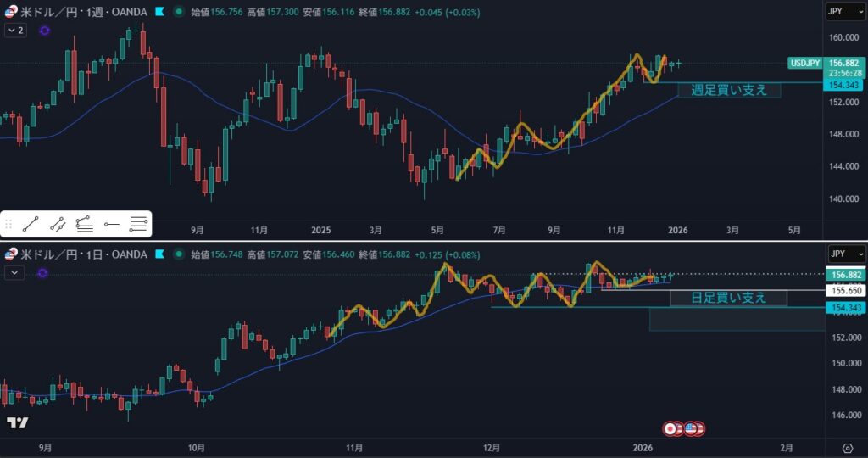
Task: Open the JPY currency dropdown on daily chart
Action: point(845,254)
